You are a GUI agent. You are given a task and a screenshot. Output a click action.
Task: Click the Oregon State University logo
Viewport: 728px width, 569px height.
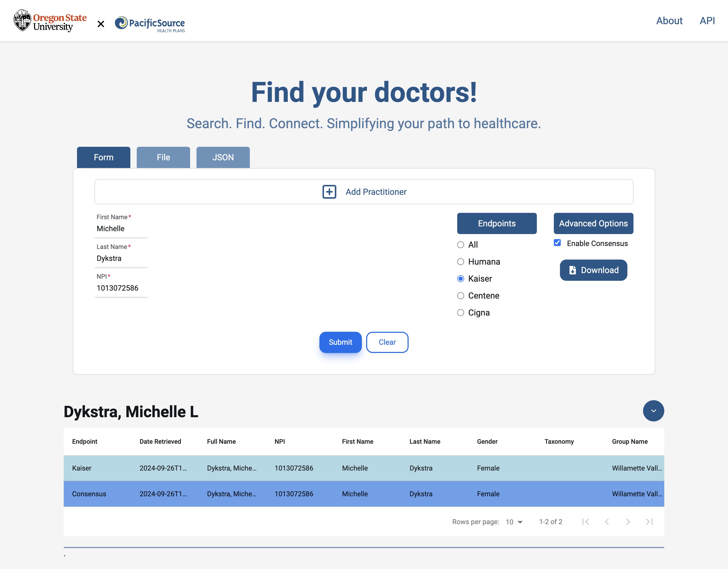[x=50, y=21]
